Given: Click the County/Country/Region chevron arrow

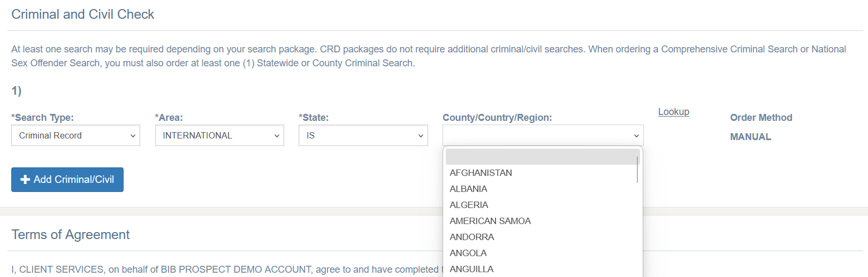Looking at the screenshot, I should [x=636, y=136].
